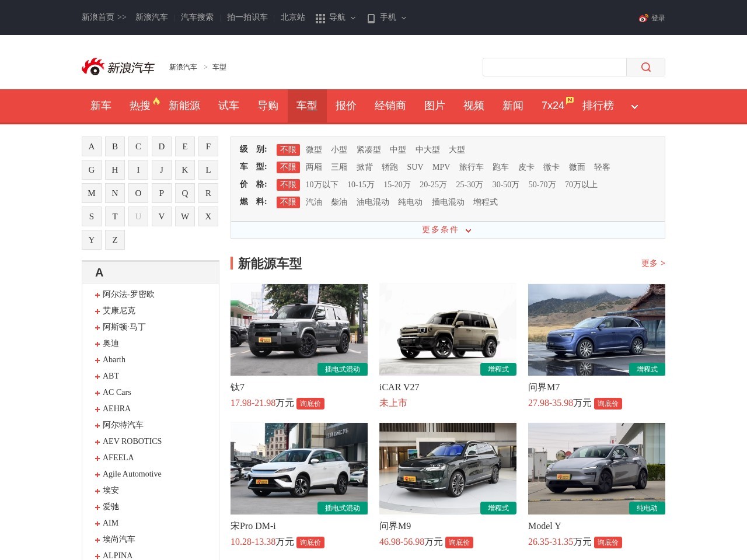This screenshot has width=747, height=560.
Task: Click 询底价 button for 钛7
Action: (310, 404)
